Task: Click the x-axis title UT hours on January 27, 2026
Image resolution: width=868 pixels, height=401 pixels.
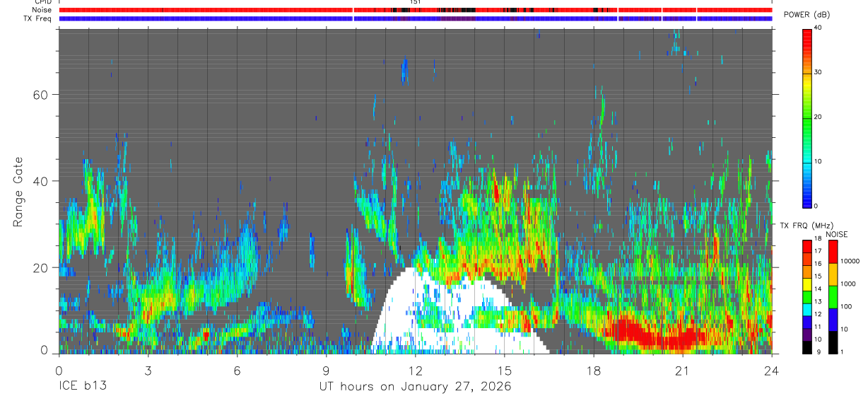Action: pyautogui.click(x=415, y=387)
